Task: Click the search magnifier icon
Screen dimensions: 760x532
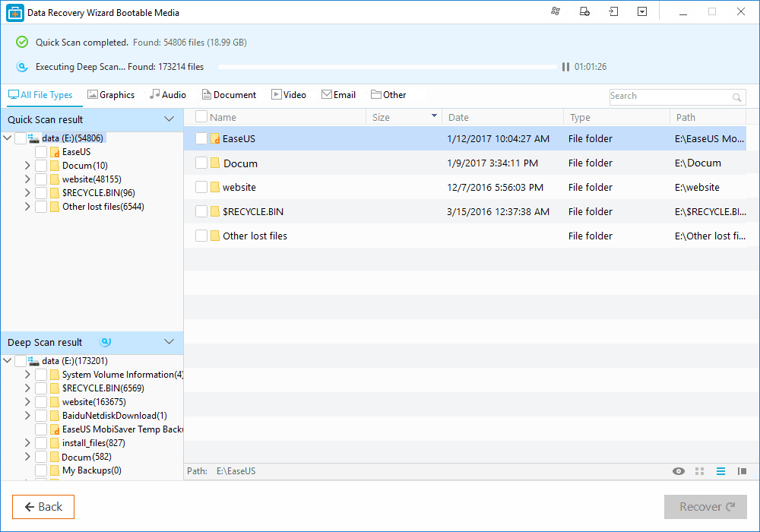Action: [736, 97]
